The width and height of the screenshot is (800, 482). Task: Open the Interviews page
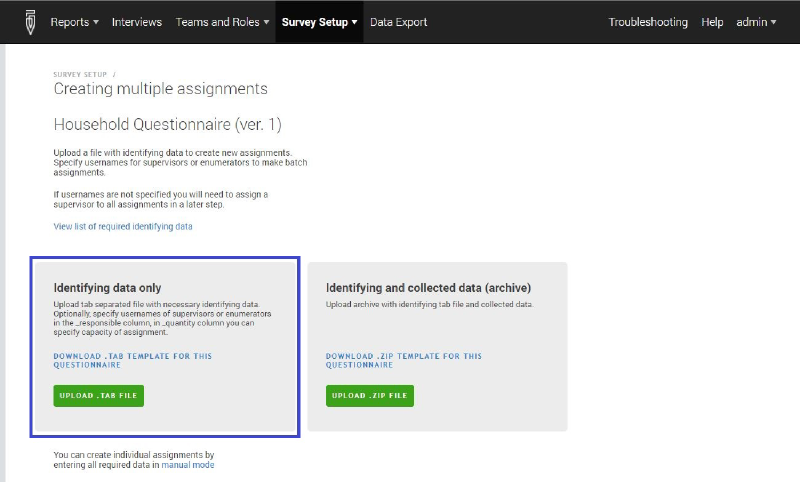pos(137,22)
